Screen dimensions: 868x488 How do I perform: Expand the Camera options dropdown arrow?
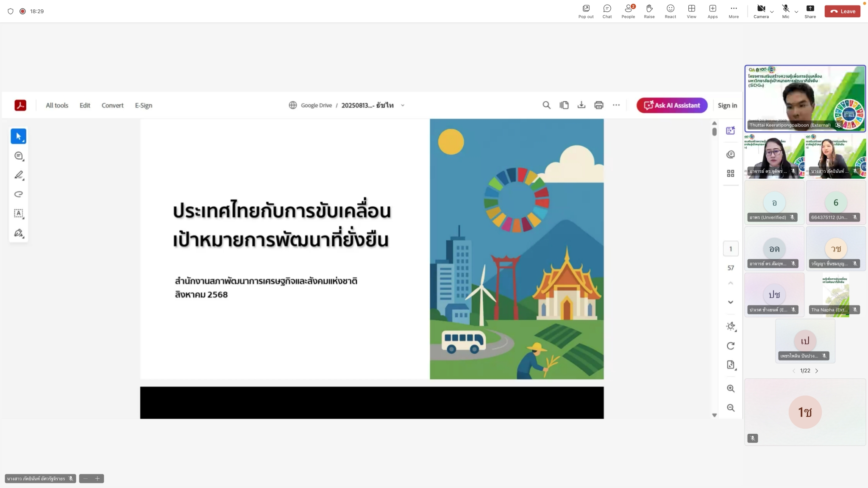tap(772, 12)
